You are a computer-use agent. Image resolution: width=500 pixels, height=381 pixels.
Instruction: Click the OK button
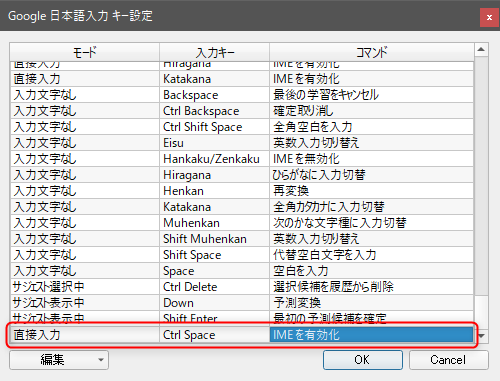click(x=363, y=360)
